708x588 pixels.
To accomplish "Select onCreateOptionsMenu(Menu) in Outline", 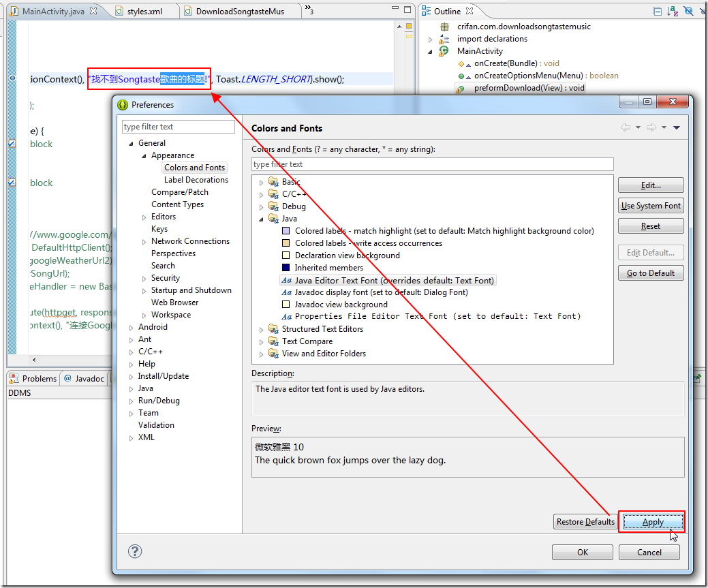I will (545, 76).
